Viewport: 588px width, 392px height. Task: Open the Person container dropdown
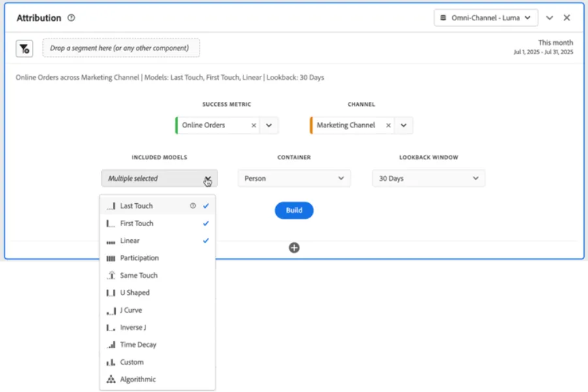294,178
